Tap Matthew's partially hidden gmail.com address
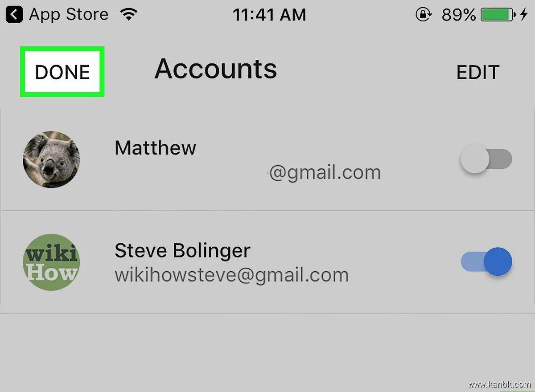The image size is (535, 392). pos(324,172)
